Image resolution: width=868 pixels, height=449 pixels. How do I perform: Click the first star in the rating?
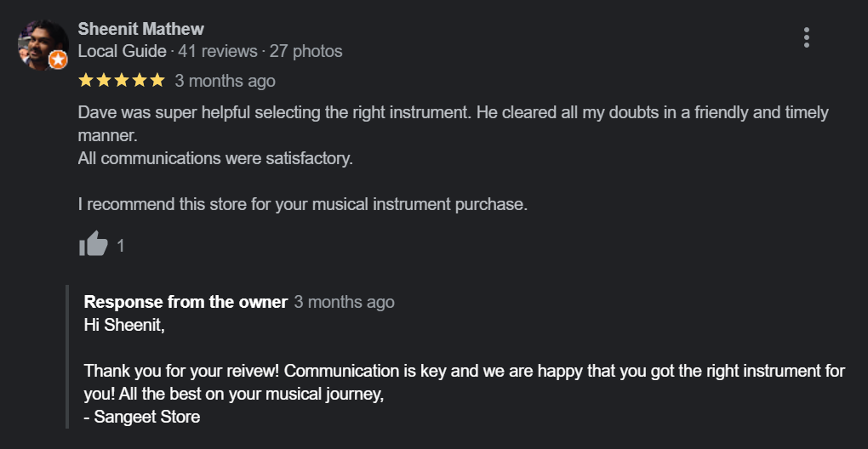(x=86, y=81)
